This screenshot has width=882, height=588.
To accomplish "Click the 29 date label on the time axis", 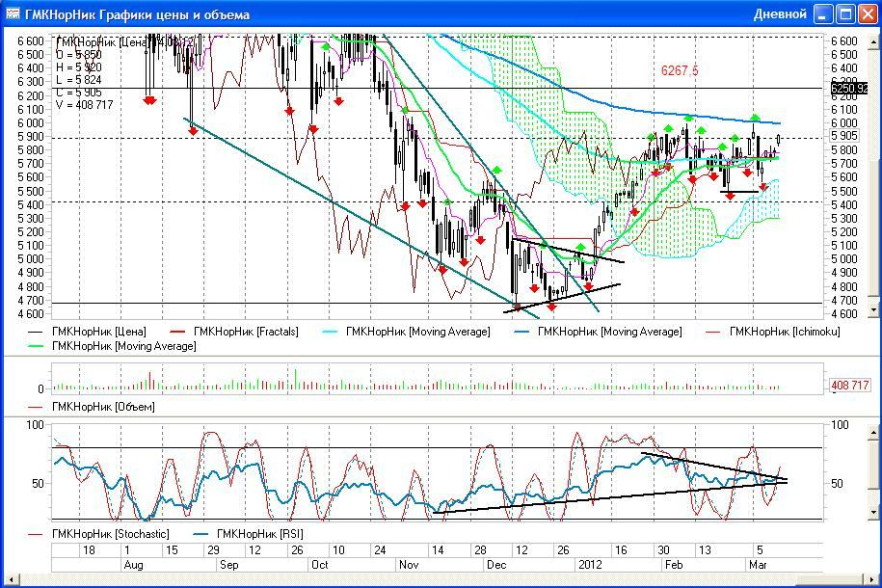I will [x=213, y=550].
